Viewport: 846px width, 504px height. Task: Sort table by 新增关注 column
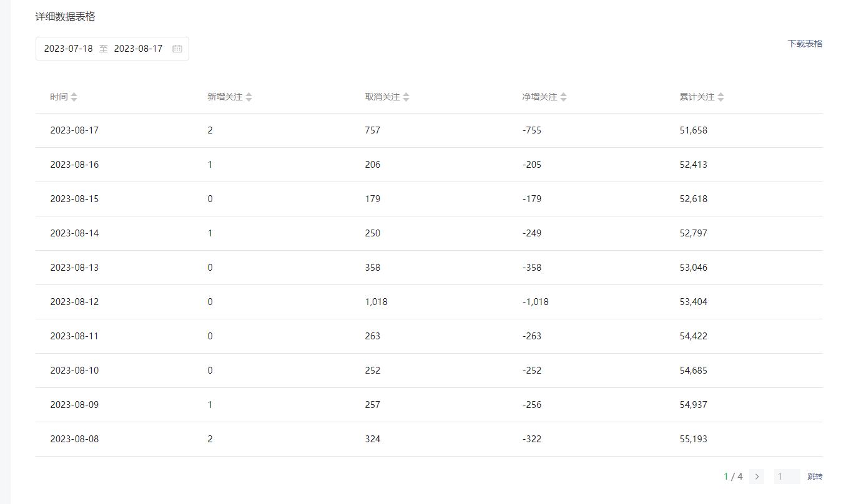click(248, 97)
